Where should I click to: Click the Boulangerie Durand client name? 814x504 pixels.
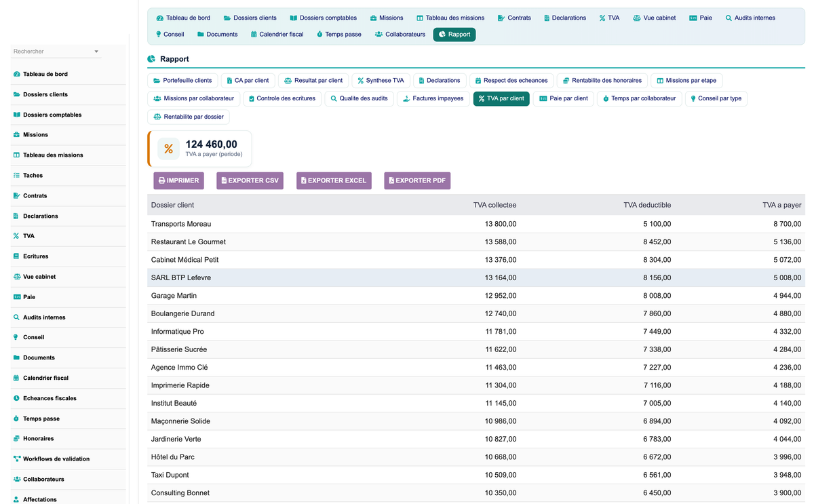182,313
